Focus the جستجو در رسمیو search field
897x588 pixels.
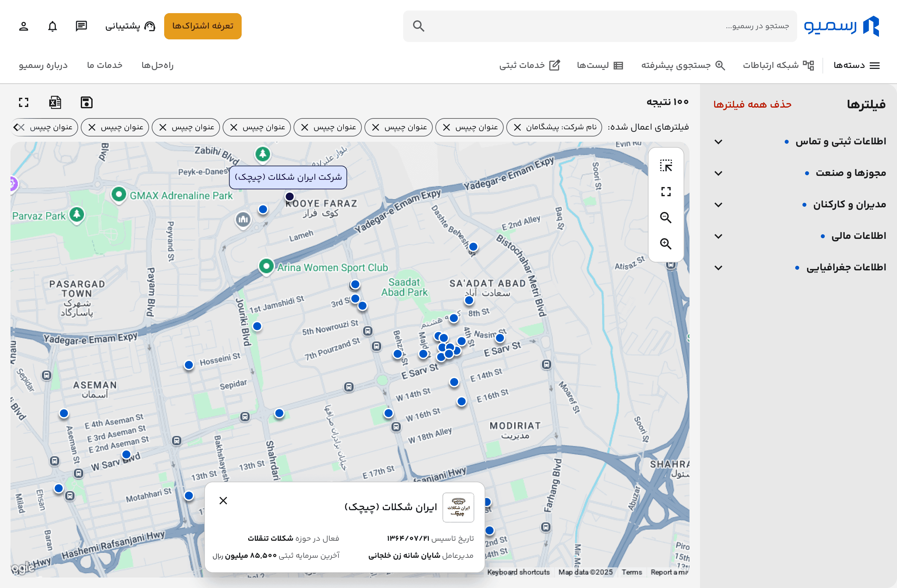[600, 26]
